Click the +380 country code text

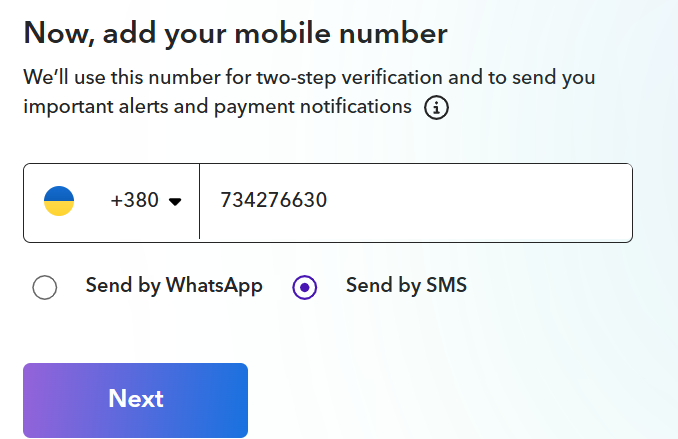point(135,201)
